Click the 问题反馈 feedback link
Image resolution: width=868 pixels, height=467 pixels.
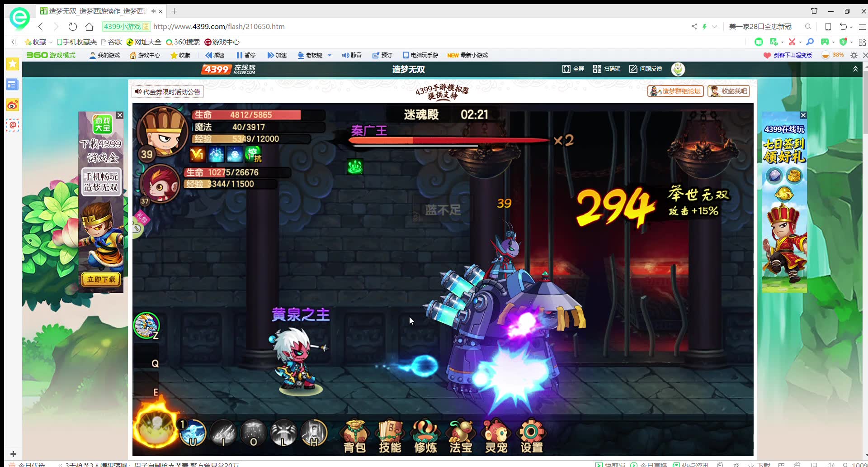click(x=646, y=69)
